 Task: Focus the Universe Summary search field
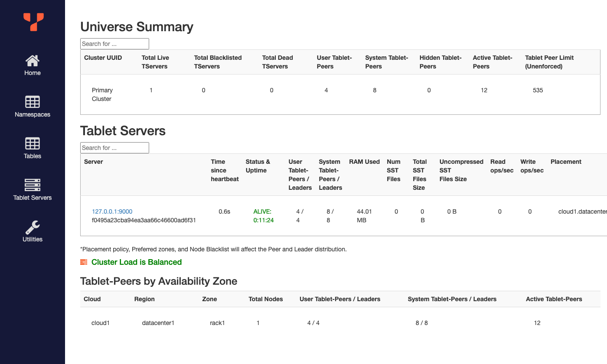(114, 44)
